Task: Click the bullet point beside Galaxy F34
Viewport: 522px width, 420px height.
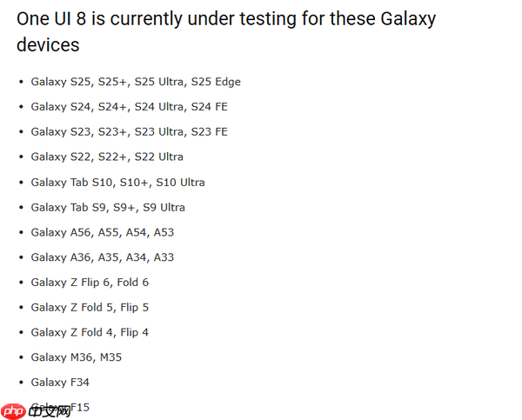Action: pyautogui.click(x=21, y=383)
